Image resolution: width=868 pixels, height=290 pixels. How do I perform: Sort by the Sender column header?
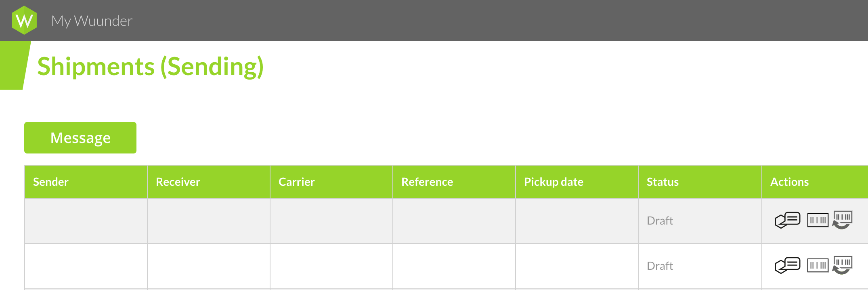pos(50,182)
